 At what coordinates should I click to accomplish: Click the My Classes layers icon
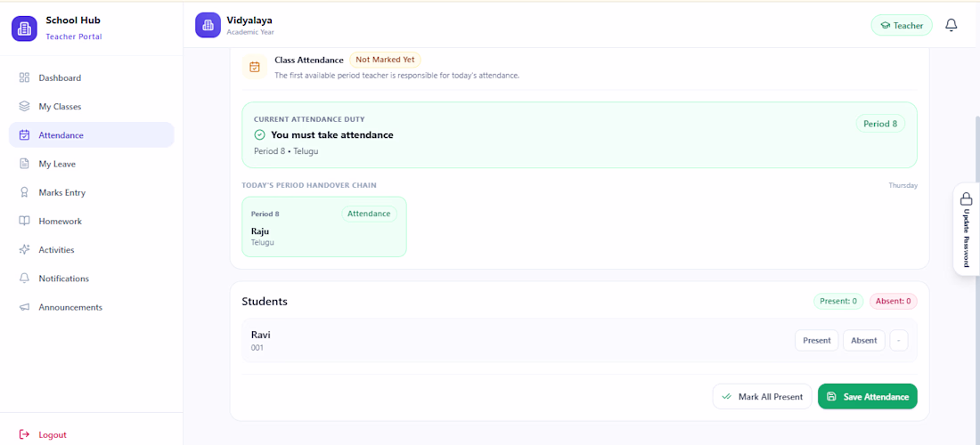point(24,107)
